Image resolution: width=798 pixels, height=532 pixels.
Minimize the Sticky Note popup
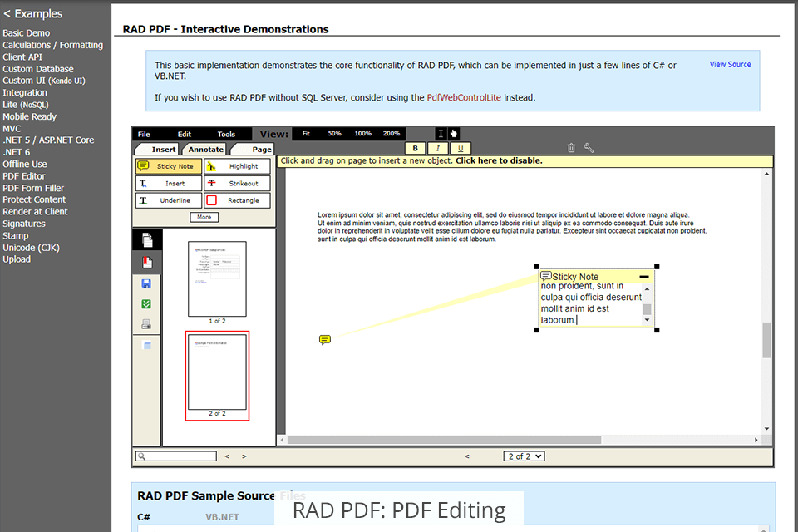(643, 277)
